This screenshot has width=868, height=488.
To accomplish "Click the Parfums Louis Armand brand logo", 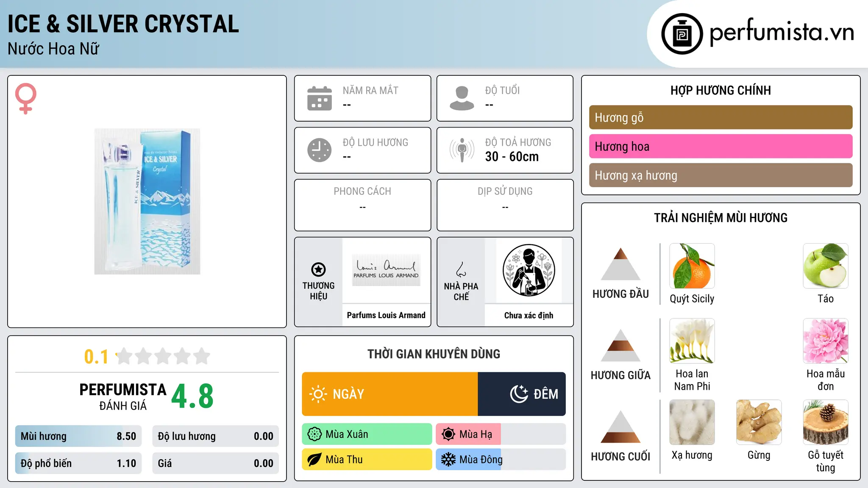I will click(x=386, y=270).
